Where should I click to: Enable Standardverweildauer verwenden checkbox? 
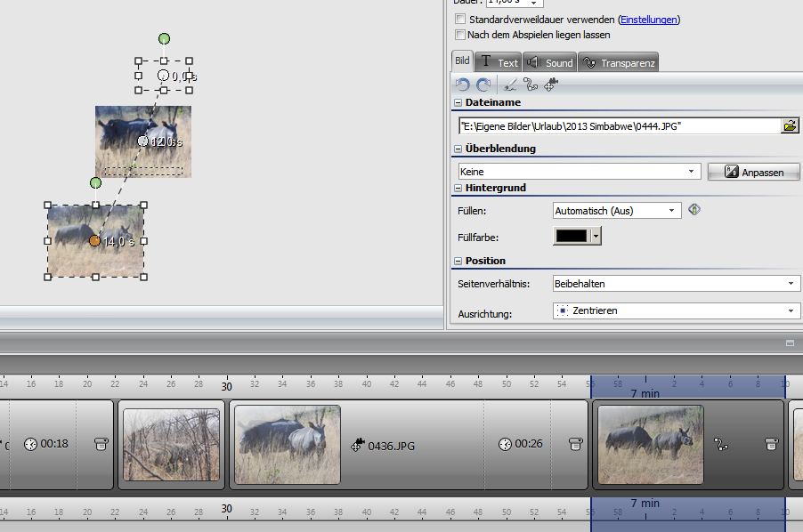460,19
